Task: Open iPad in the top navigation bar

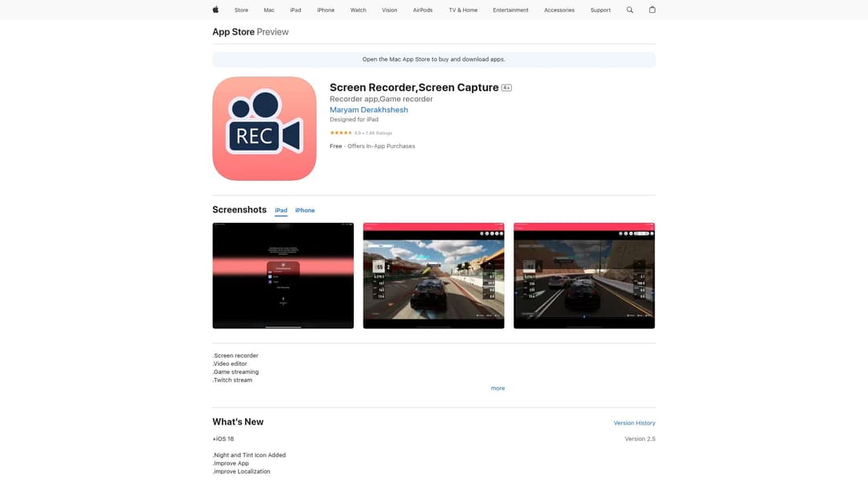Action: [x=296, y=10]
